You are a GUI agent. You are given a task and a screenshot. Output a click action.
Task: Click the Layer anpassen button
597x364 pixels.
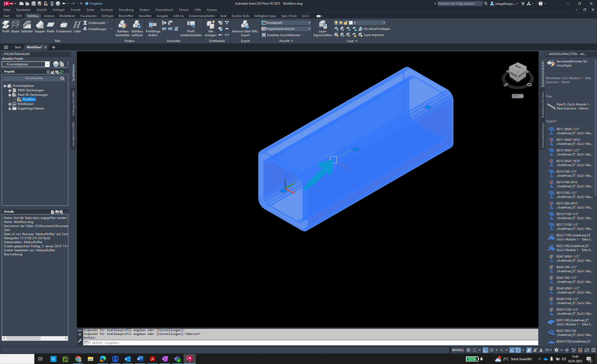[x=374, y=35]
